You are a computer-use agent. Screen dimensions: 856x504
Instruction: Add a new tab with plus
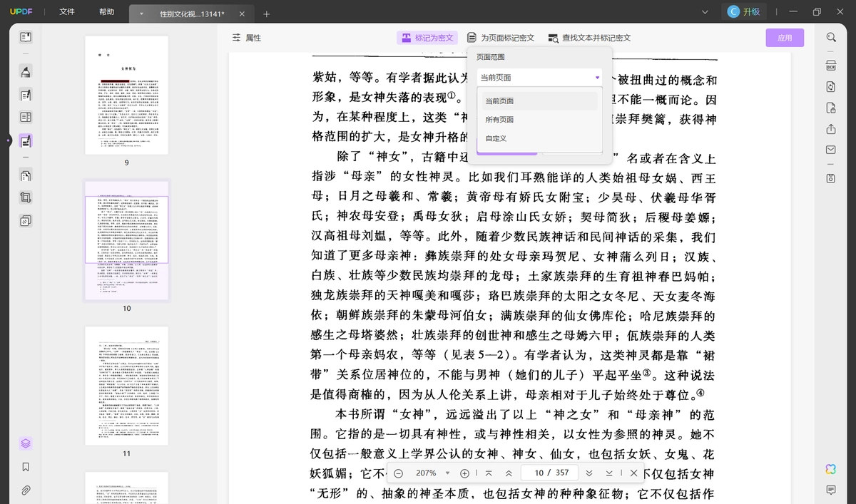tap(267, 14)
